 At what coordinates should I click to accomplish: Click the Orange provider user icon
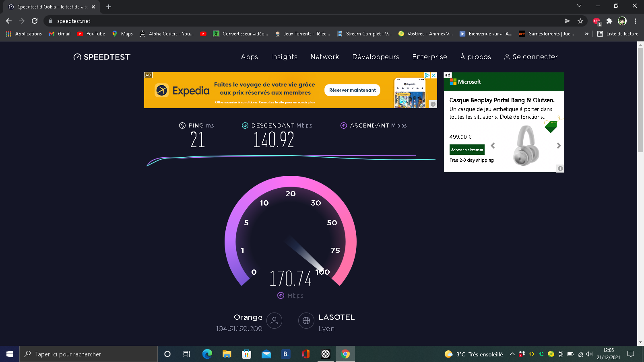[x=274, y=321]
